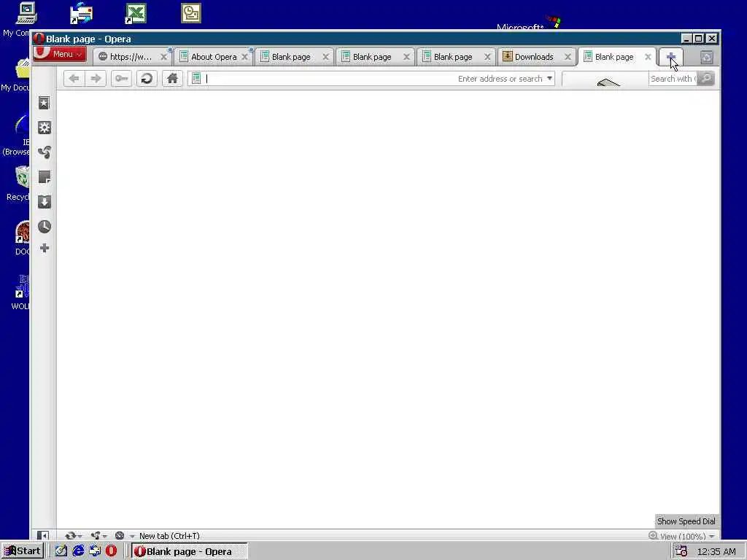Open the Downloads arrow panel in sidebar
Image resolution: width=747 pixels, height=560 pixels.
coord(44,202)
